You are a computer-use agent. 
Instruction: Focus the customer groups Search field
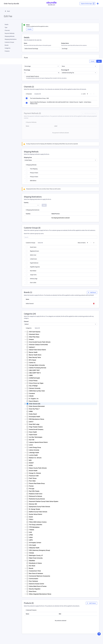(x=60, y=237)
